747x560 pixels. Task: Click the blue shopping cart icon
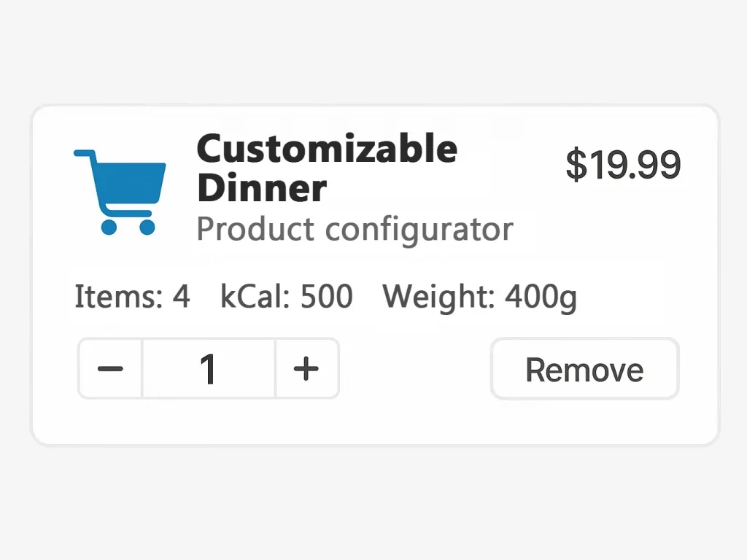coord(120,191)
